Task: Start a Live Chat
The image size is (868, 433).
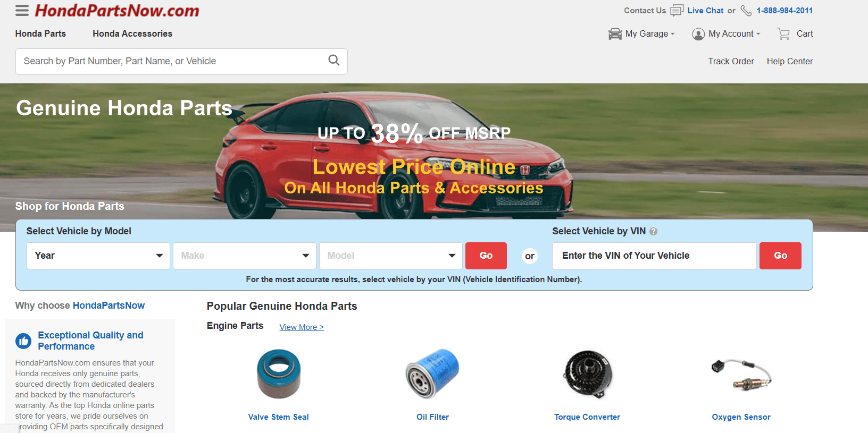Action: 705,11
